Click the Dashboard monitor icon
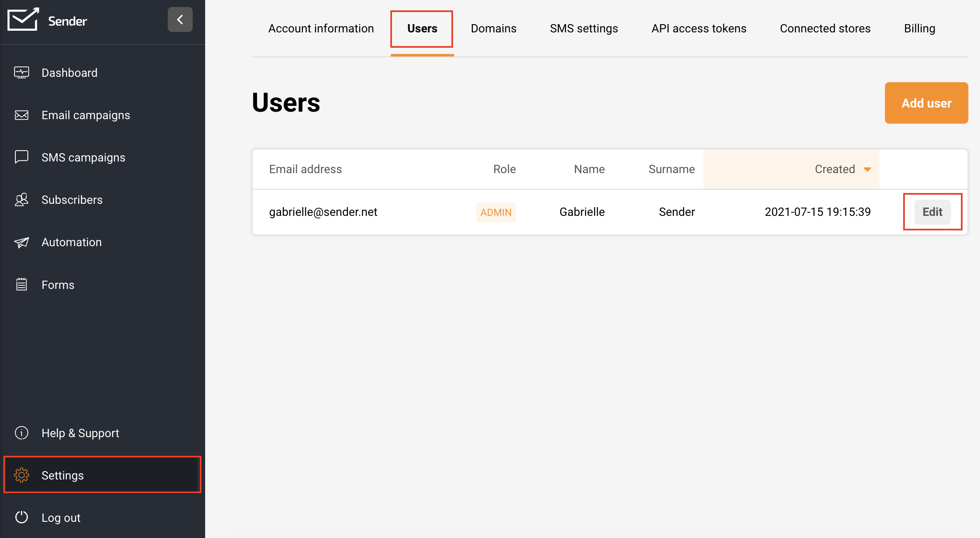 pyautogui.click(x=22, y=73)
